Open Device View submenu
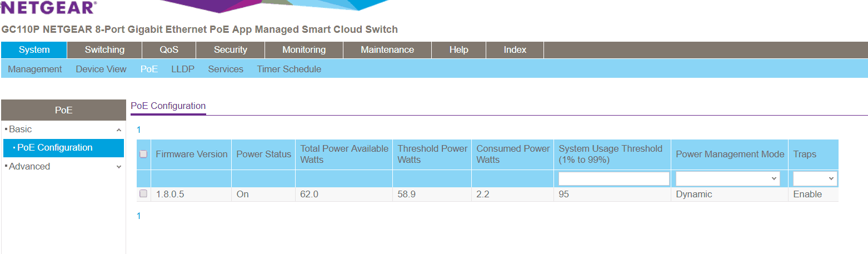The width and height of the screenshot is (868, 254). (101, 69)
